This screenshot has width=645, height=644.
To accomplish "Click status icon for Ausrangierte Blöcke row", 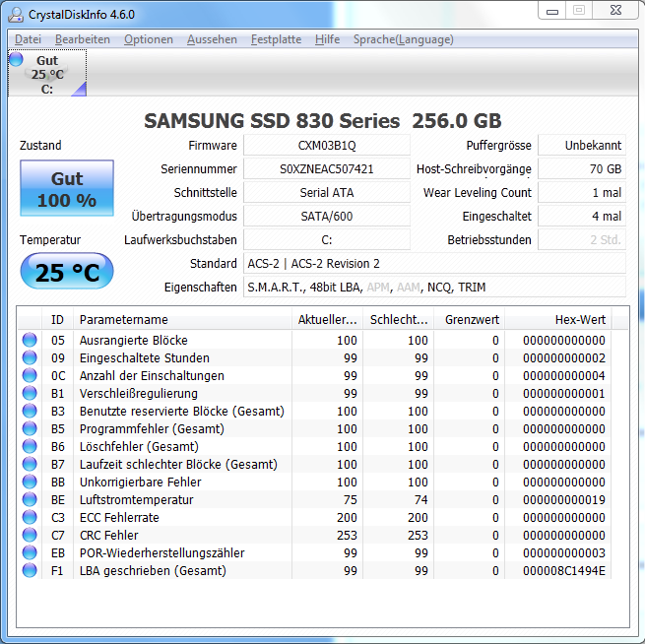I will pos(30,340).
